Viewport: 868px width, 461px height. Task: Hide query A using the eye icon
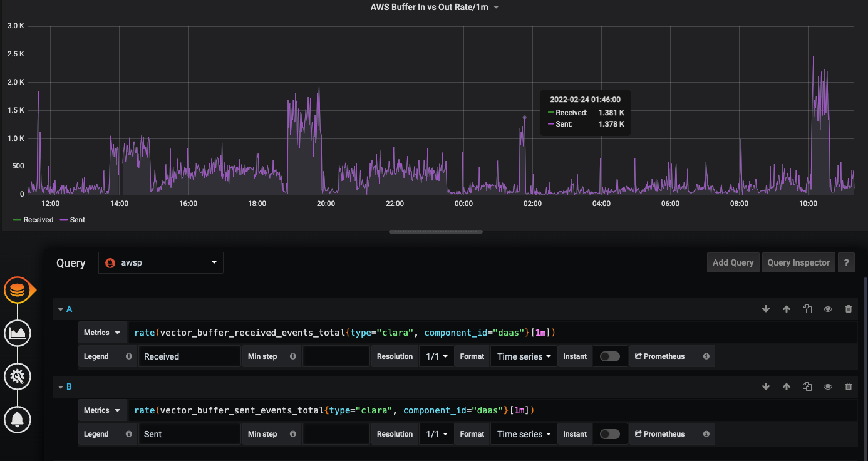(x=827, y=308)
